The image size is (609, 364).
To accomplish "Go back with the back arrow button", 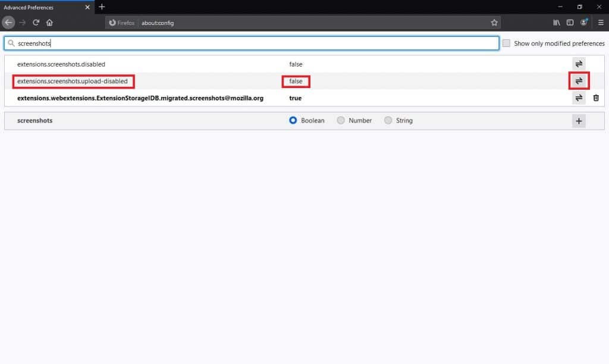I will [x=8, y=23].
